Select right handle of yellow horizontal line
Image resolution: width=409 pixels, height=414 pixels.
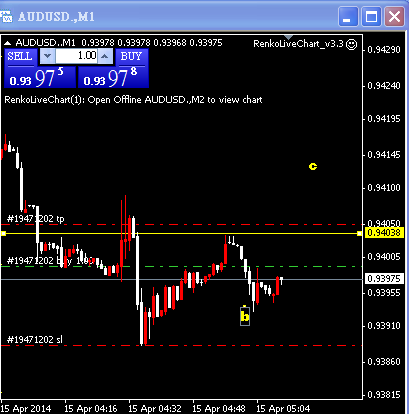tap(359, 234)
